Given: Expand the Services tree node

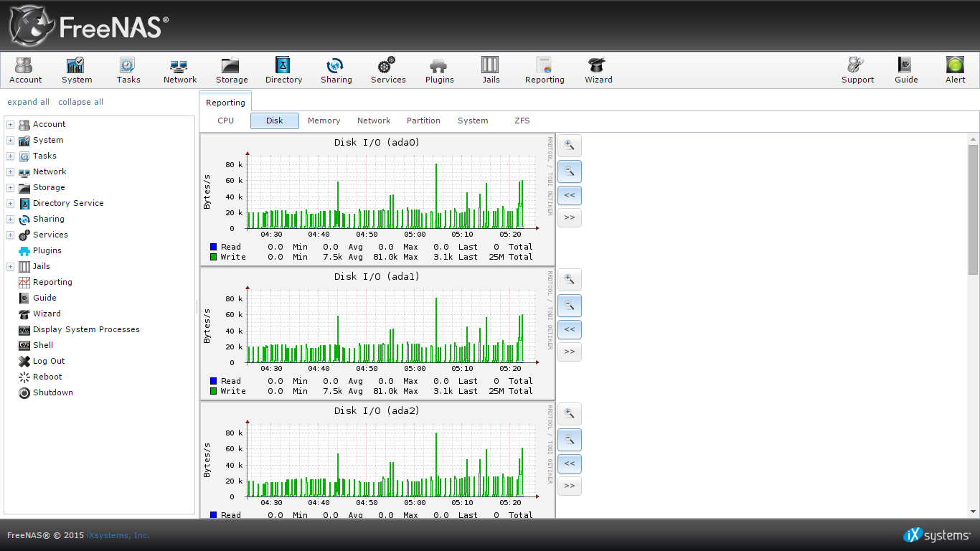Looking at the screenshot, I should [x=11, y=235].
